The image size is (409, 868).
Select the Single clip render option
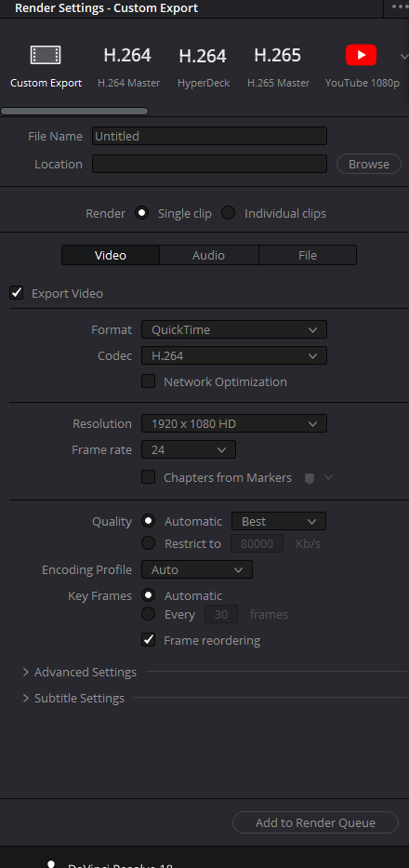(142, 213)
